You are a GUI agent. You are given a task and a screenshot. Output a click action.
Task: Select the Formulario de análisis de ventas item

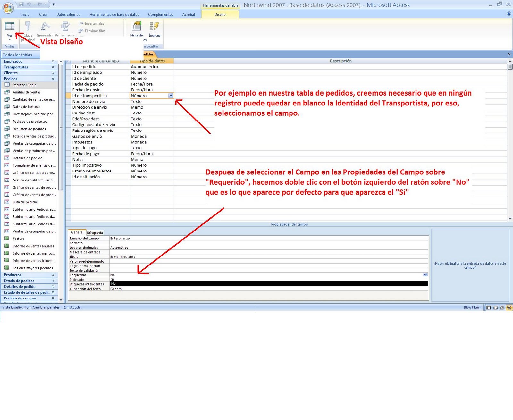(34, 165)
